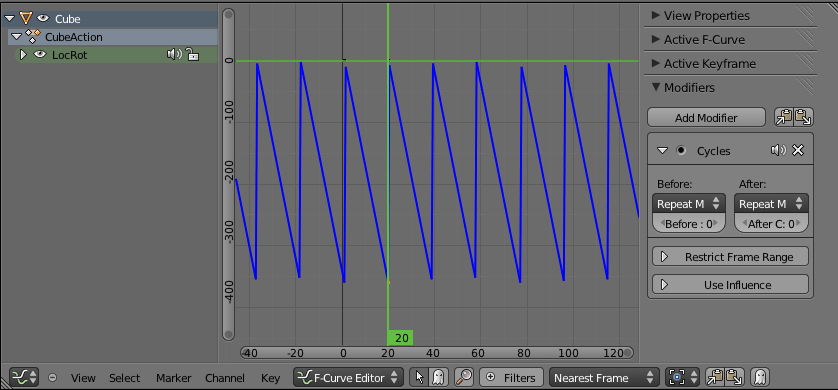Toggle show-hidden ghost icon beside the arrow
Viewport: 838px width, 390px height.
click(438, 377)
